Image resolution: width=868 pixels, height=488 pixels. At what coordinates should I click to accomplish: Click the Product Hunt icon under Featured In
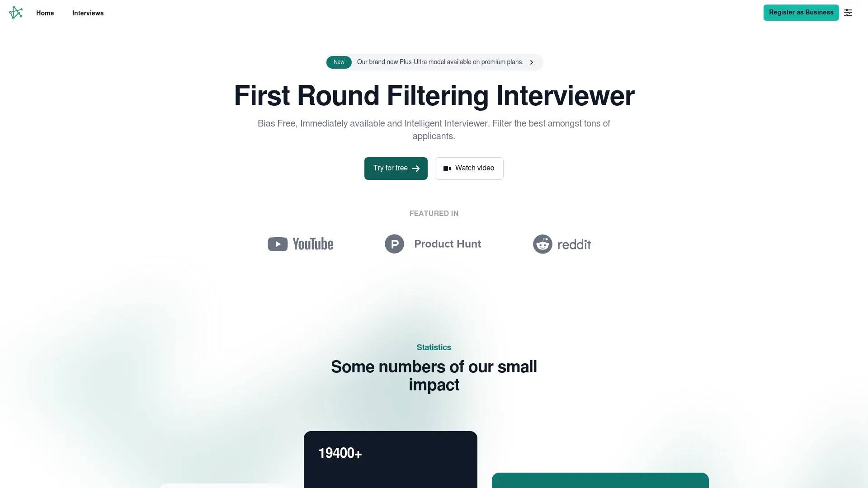pyautogui.click(x=394, y=243)
